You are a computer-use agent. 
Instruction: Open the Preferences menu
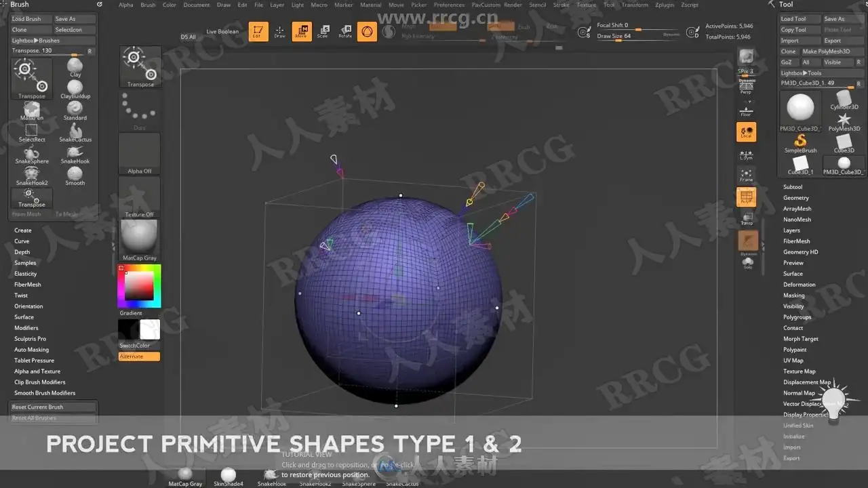pos(450,5)
